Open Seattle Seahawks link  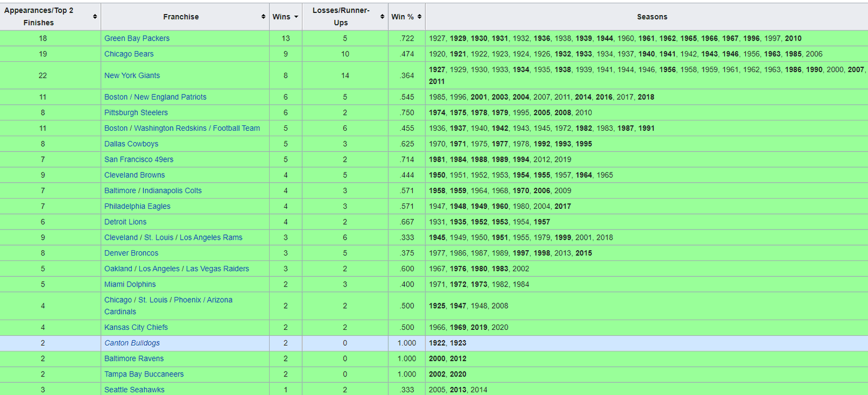[x=134, y=390]
